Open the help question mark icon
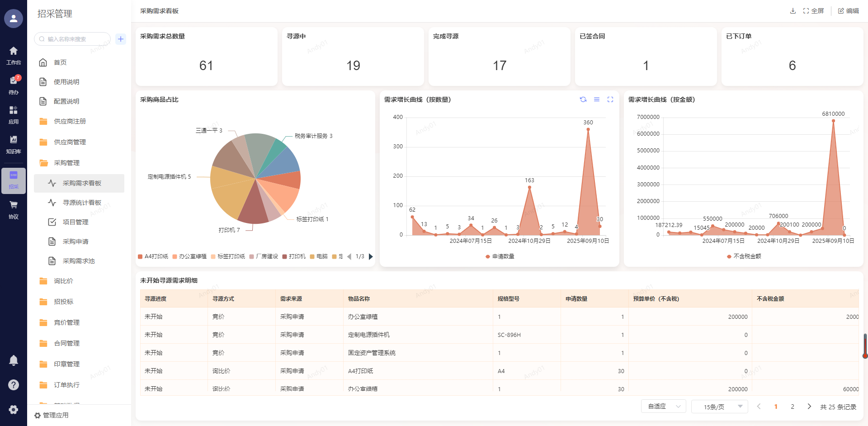Image resolution: width=868 pixels, height=426 pixels. (x=14, y=385)
